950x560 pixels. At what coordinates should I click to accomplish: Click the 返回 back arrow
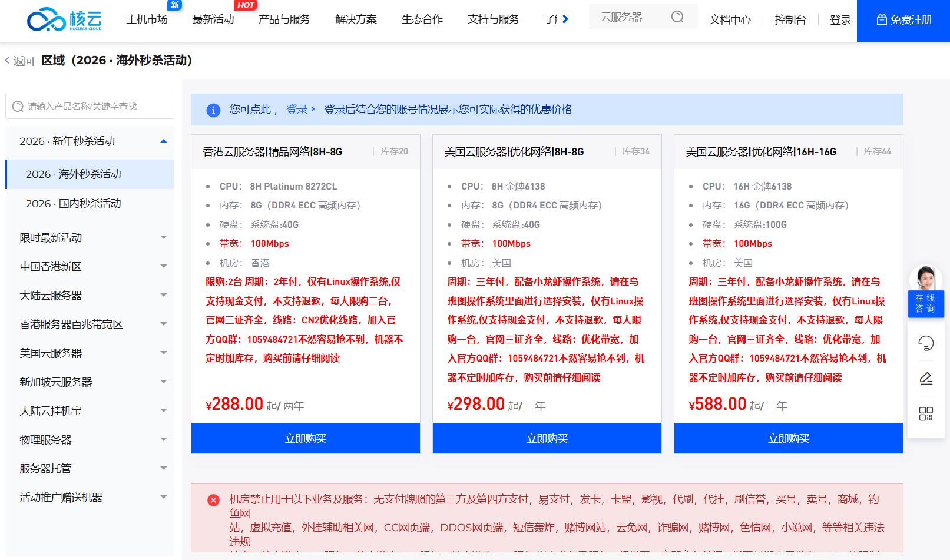point(7,61)
